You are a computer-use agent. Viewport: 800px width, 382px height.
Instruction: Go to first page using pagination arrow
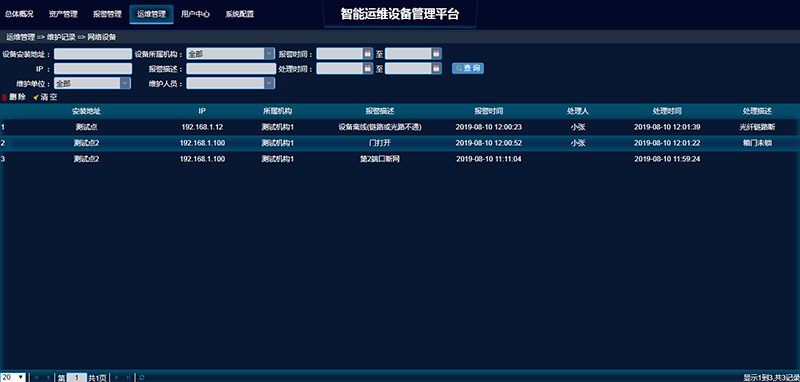pyautogui.click(x=36, y=378)
